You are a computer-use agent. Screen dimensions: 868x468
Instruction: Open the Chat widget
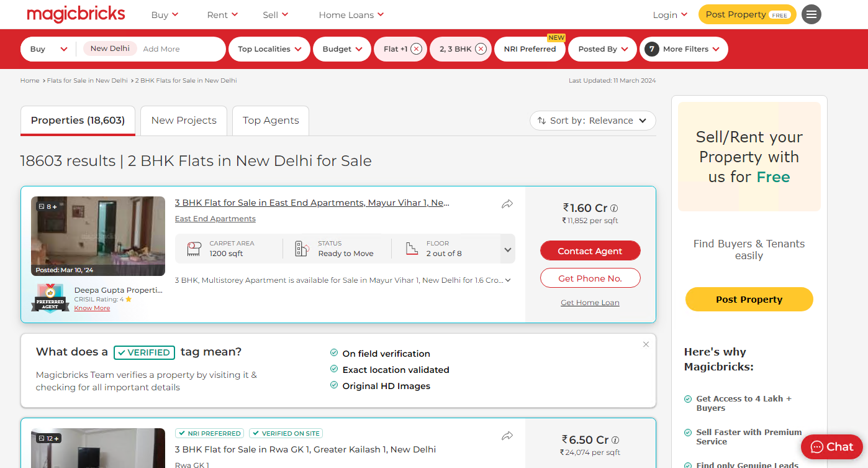coord(831,446)
